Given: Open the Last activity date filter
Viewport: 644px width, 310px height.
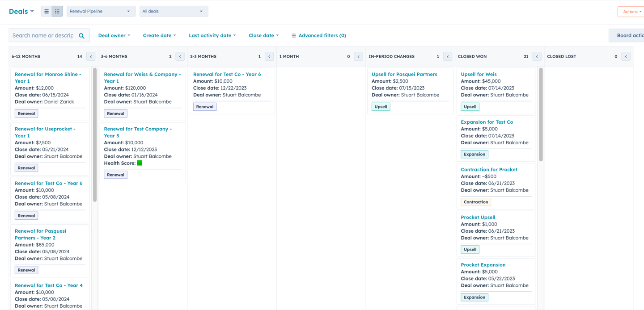Looking at the screenshot, I should [x=212, y=35].
